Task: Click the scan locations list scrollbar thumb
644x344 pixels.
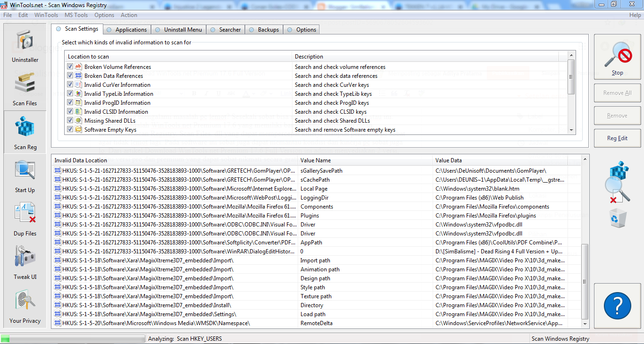Action: tap(571, 76)
